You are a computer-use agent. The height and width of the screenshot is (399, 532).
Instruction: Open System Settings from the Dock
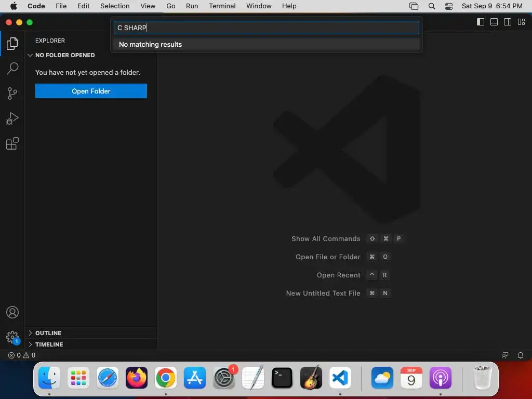(224, 378)
